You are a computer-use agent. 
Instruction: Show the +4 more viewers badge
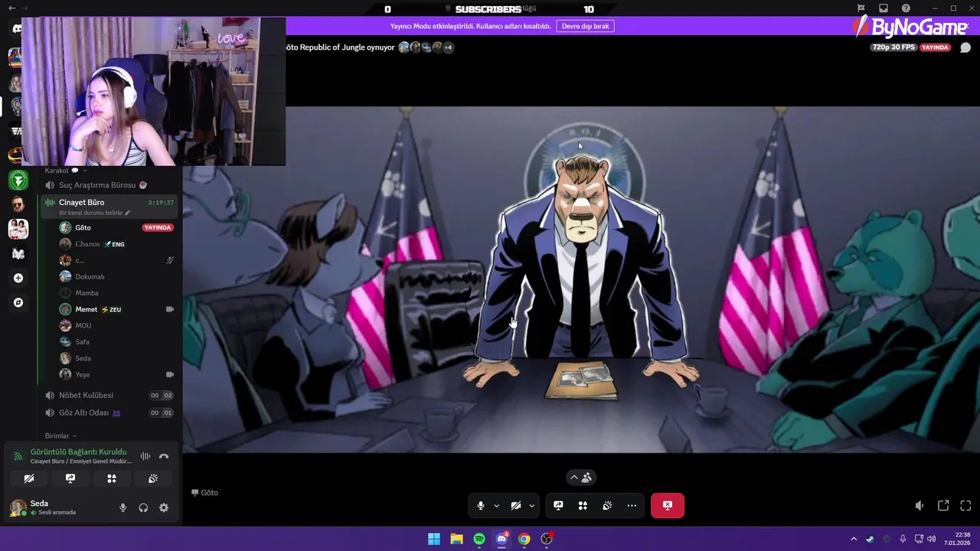pyautogui.click(x=448, y=47)
